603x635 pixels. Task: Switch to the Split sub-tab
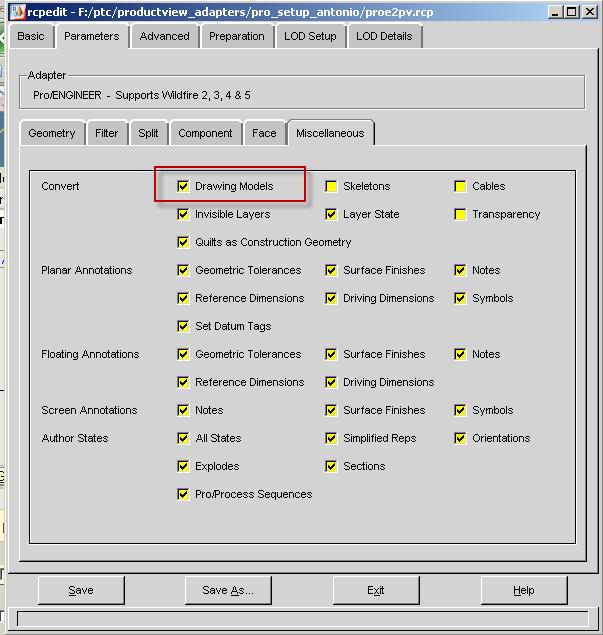tap(148, 133)
